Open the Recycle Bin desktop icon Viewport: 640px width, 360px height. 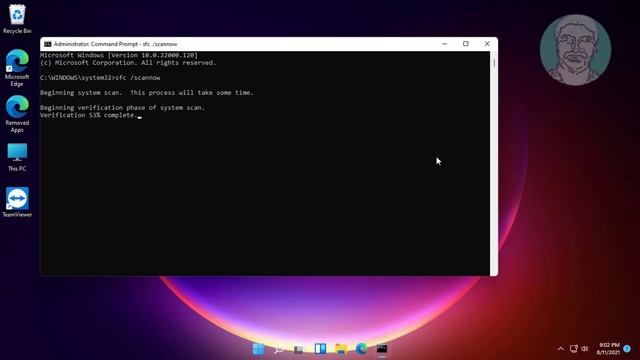pyautogui.click(x=17, y=19)
